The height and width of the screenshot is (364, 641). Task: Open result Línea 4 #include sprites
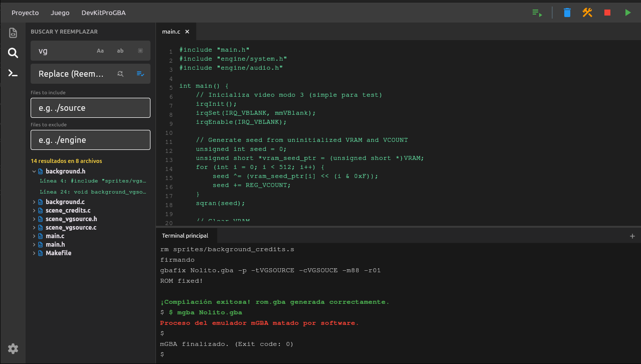93,181
